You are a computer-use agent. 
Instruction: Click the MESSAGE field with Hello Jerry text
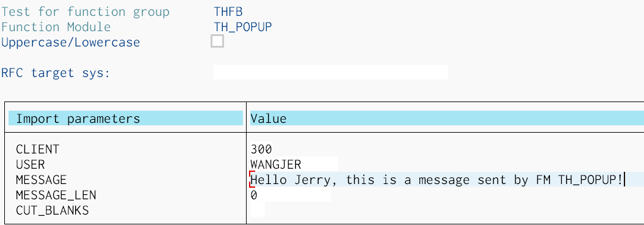(x=447, y=180)
